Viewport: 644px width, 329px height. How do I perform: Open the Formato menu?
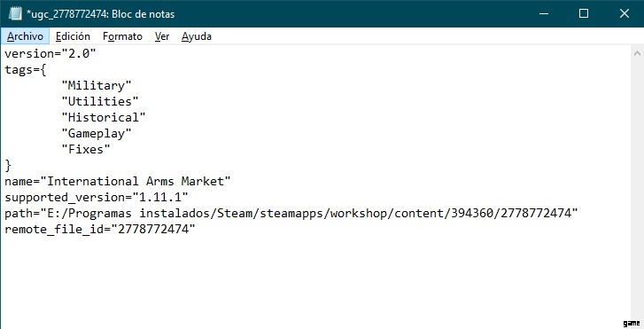pos(122,36)
